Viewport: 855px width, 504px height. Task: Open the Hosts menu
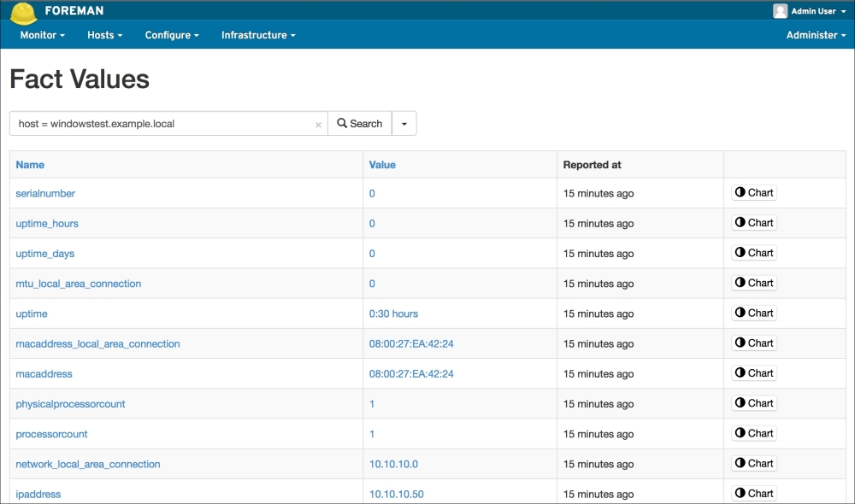(104, 35)
